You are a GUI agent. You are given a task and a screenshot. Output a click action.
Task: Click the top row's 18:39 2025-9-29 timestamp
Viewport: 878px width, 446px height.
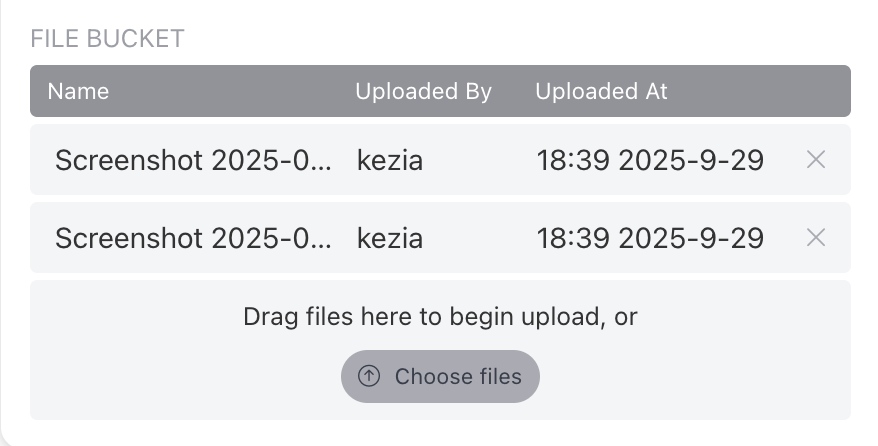coord(650,160)
